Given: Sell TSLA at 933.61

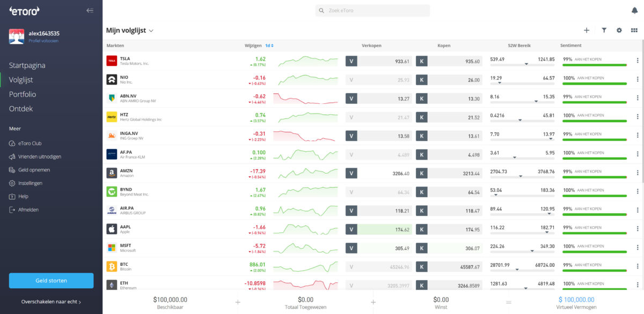Looking at the screenshot, I should pos(378,61).
